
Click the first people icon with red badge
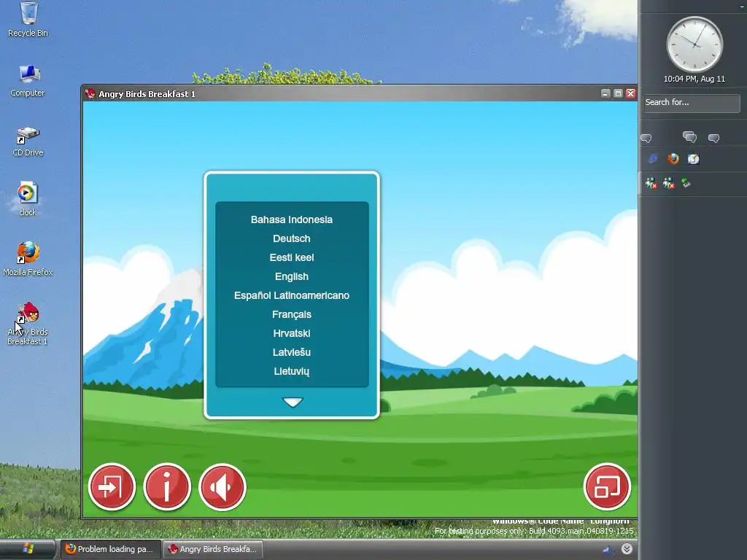tap(651, 183)
